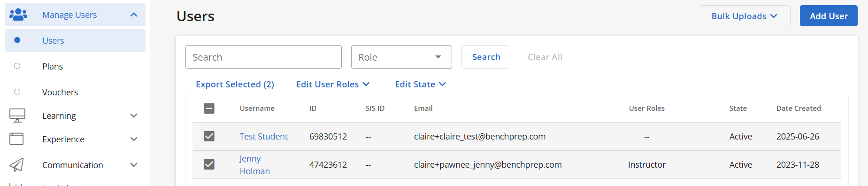Uncheck the Test Student row checkbox

[x=209, y=136]
